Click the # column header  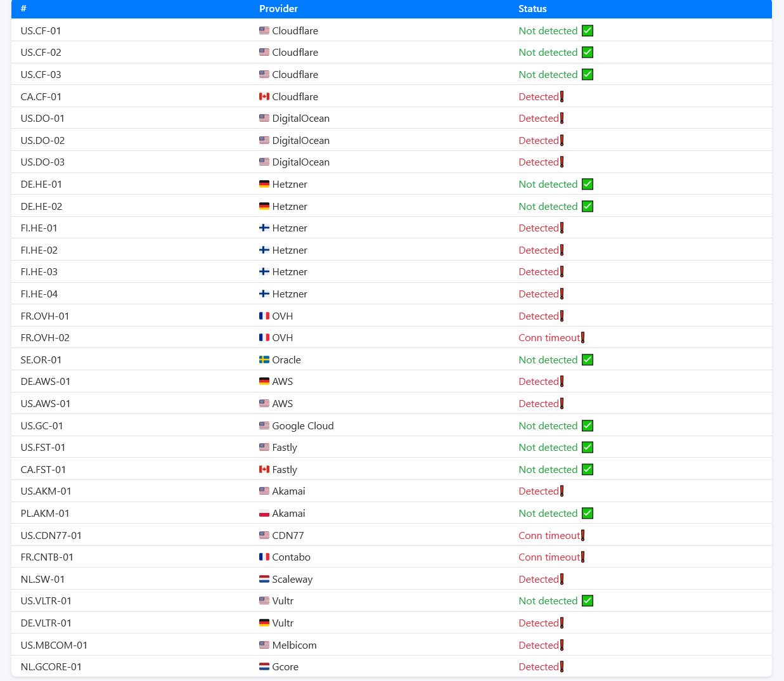23,9
